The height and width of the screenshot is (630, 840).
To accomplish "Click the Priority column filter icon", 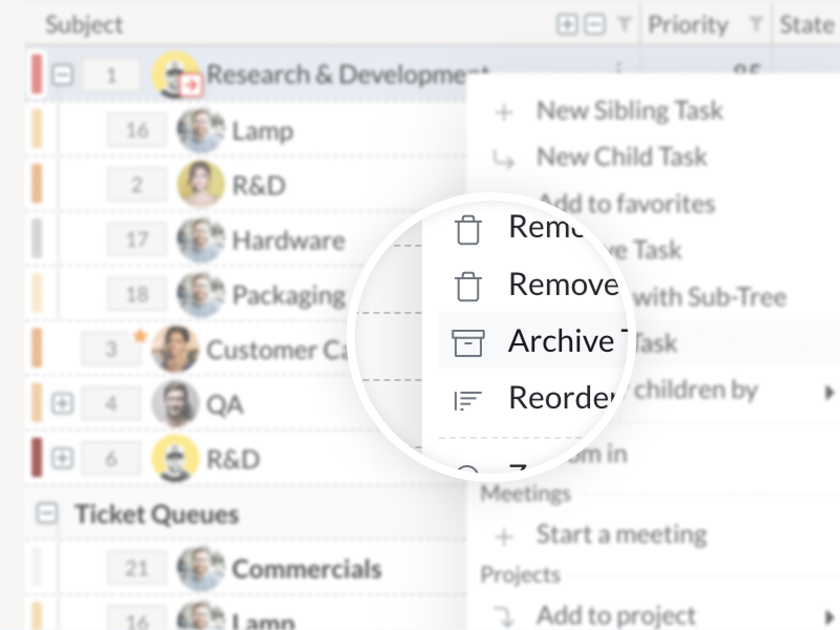I will (755, 25).
